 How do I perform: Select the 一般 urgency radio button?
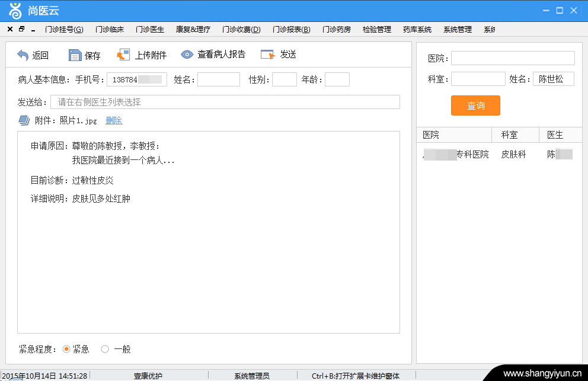[105, 349]
